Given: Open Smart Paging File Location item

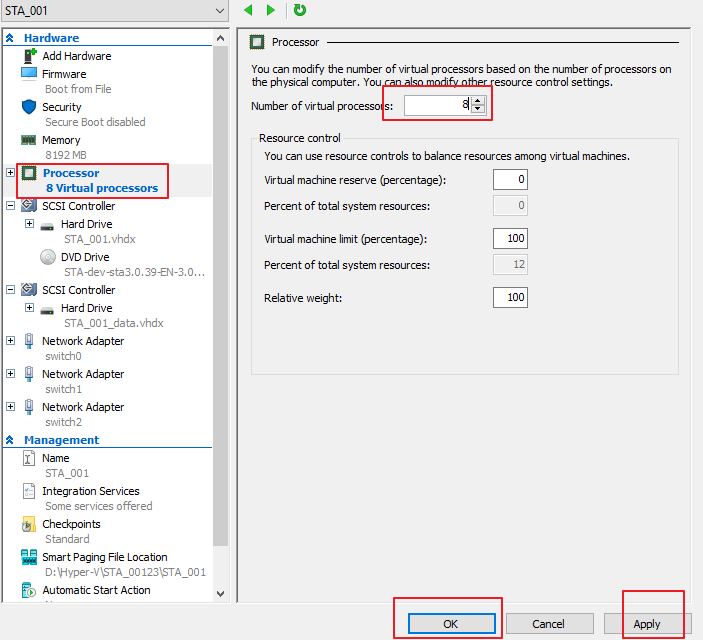Looking at the screenshot, I should 105,557.
